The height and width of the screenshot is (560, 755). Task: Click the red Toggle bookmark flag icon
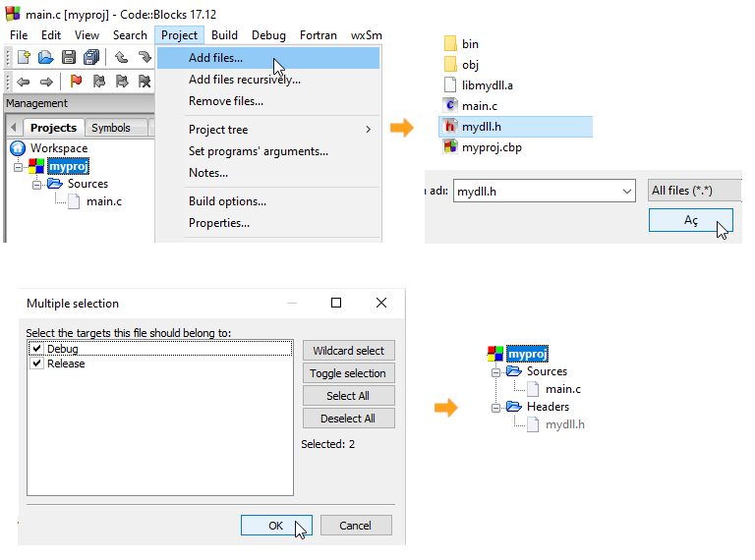76,81
